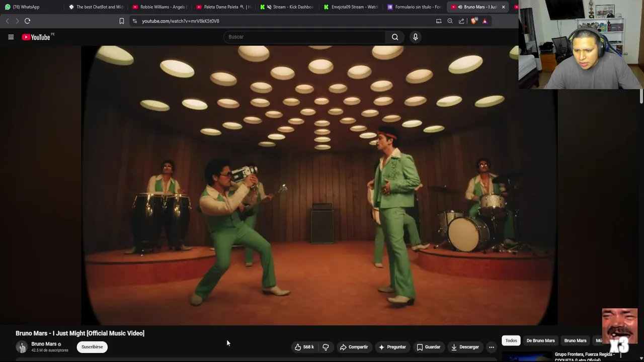Select the Todos filter chip
The width and height of the screenshot is (644, 362).
511,340
